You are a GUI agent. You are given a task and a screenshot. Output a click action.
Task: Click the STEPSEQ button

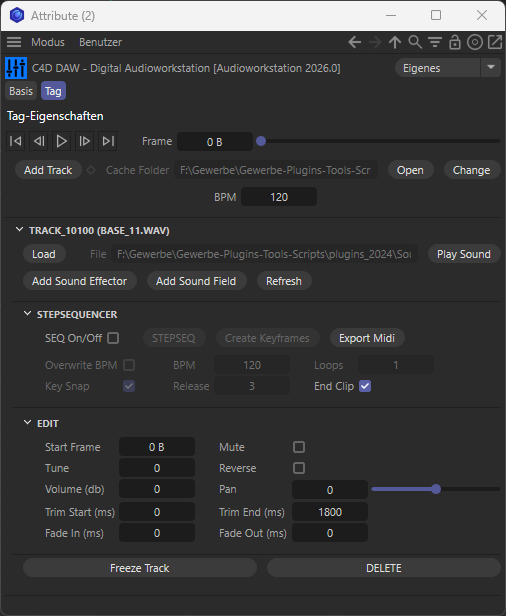tap(174, 338)
